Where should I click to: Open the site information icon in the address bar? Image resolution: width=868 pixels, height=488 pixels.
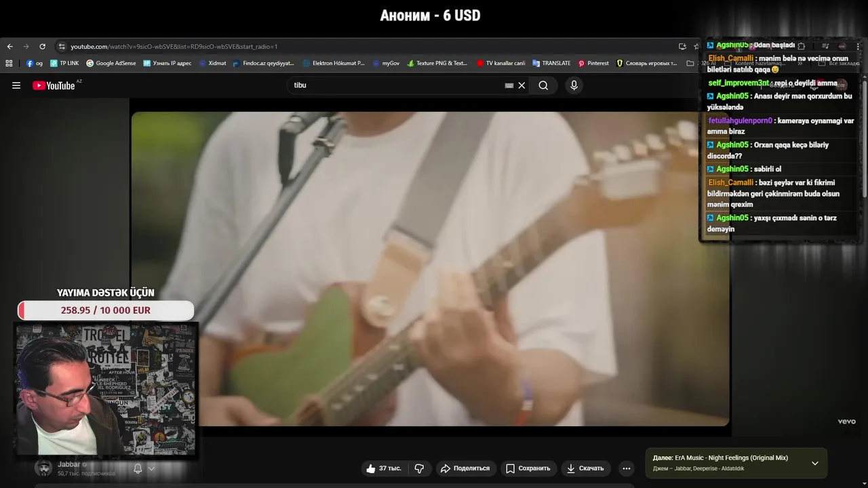pos(62,46)
